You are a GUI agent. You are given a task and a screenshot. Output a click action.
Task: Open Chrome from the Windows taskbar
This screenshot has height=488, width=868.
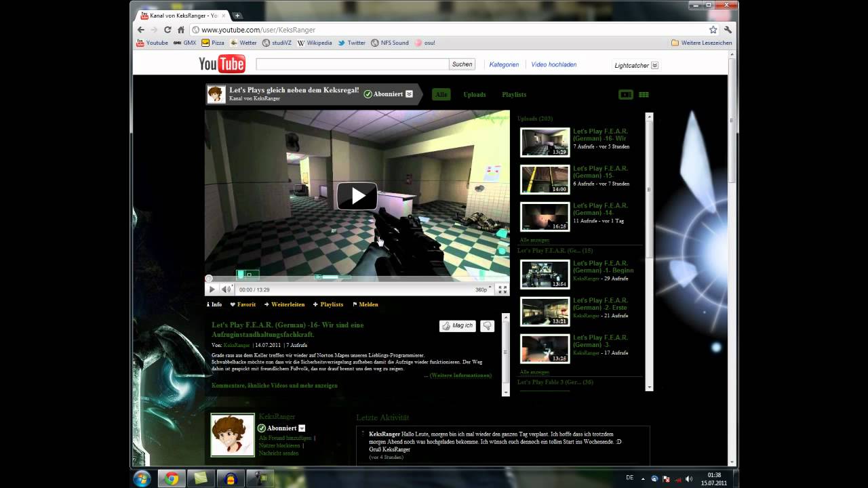tap(172, 479)
